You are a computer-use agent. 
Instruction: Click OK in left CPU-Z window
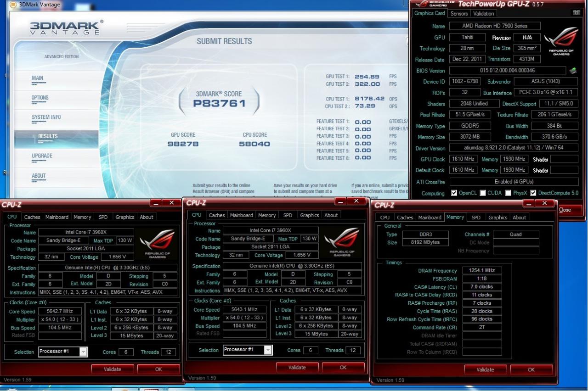pos(158,369)
